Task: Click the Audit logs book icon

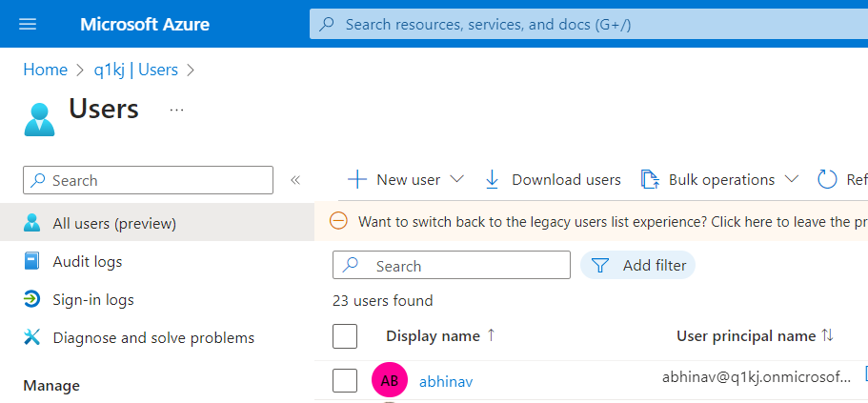Action: (32, 261)
